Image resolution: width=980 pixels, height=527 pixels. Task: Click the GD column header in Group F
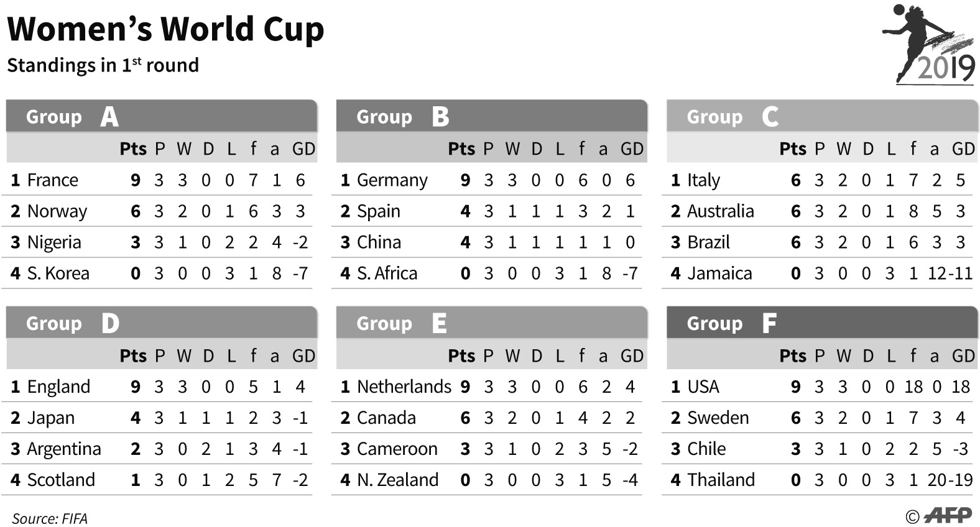tap(963, 356)
